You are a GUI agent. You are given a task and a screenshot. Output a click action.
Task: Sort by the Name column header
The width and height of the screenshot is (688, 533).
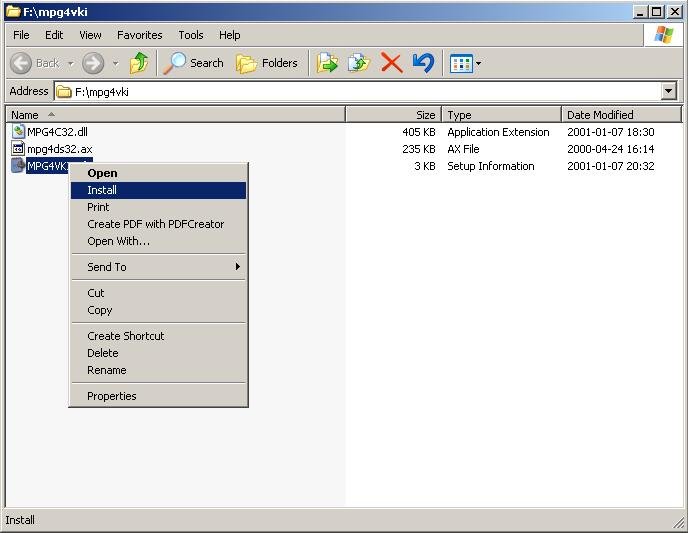click(x=176, y=115)
